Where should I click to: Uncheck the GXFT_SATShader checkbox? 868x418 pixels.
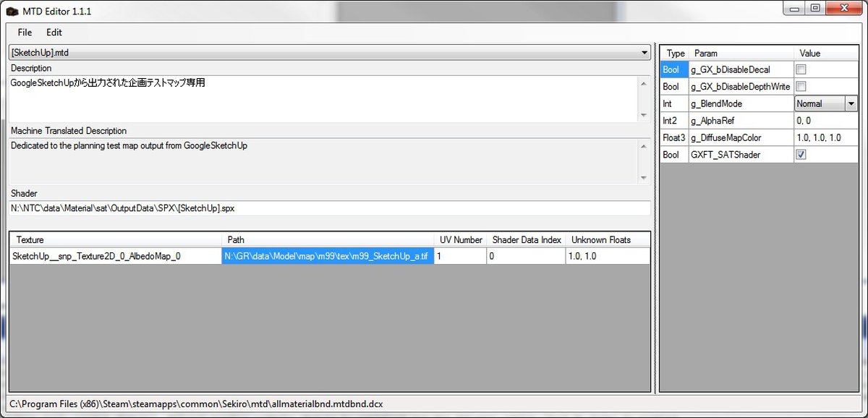coord(801,155)
